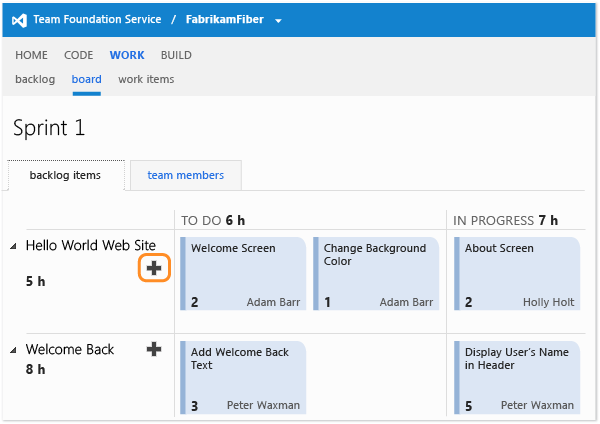
Task: Open the FabrikamFiber project dropdown arrow
Action: 278,21
